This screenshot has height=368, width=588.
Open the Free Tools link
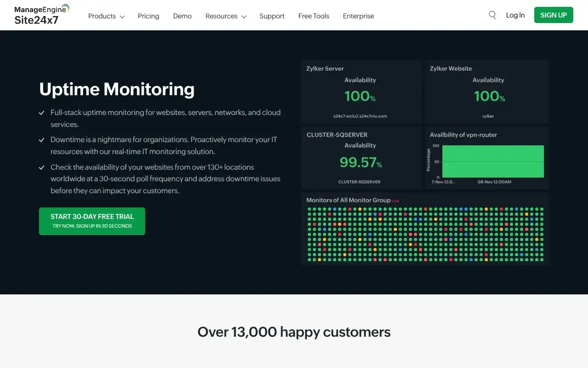(314, 16)
